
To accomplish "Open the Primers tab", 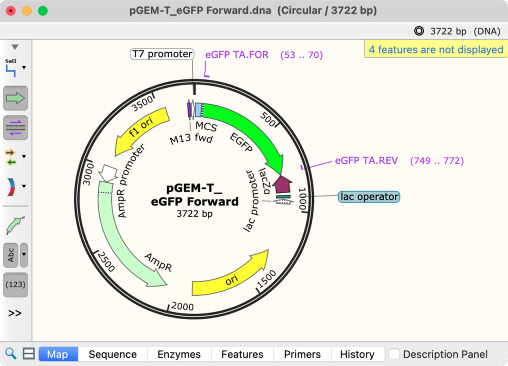I will (302, 354).
